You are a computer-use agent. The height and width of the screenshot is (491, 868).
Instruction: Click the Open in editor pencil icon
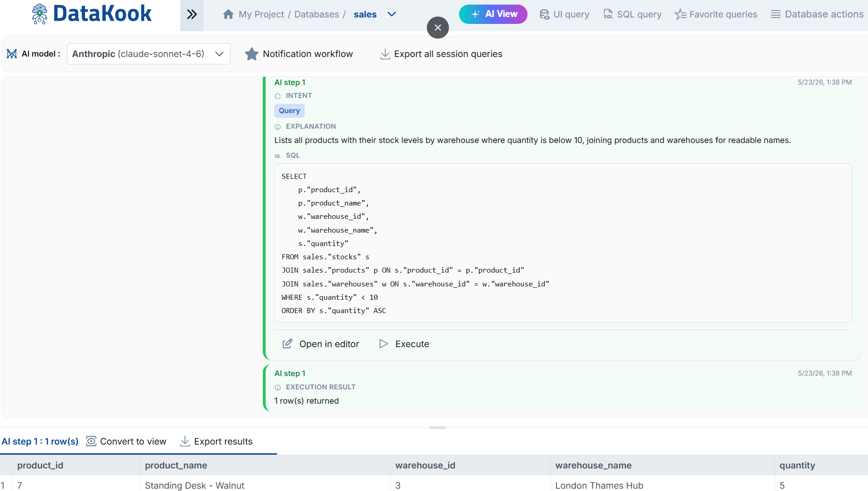tap(287, 344)
